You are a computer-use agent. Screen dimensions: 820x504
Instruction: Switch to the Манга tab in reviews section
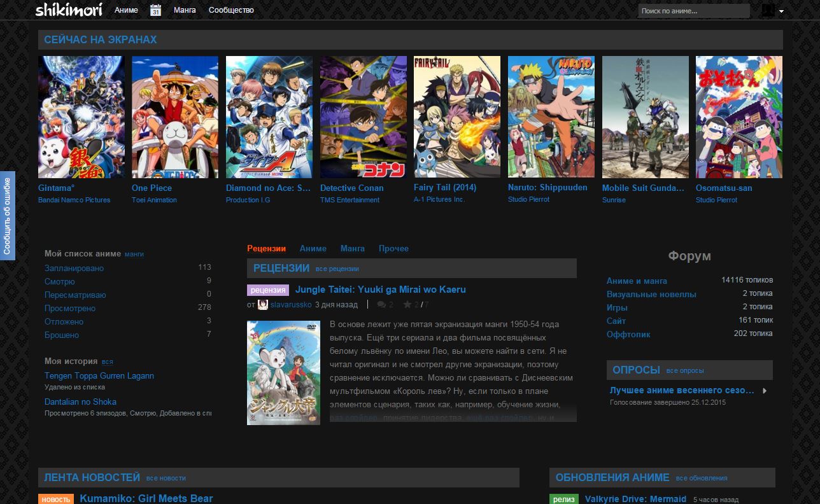353,248
